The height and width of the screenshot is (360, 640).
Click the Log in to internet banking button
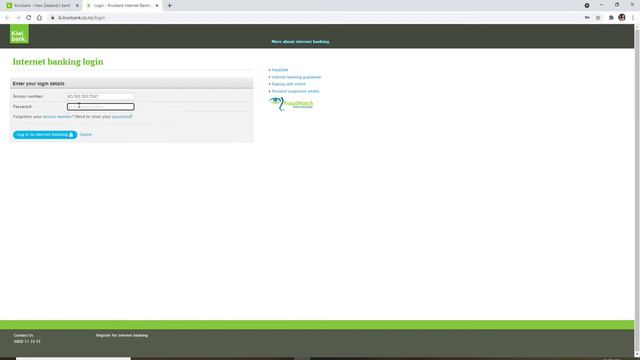coord(45,134)
